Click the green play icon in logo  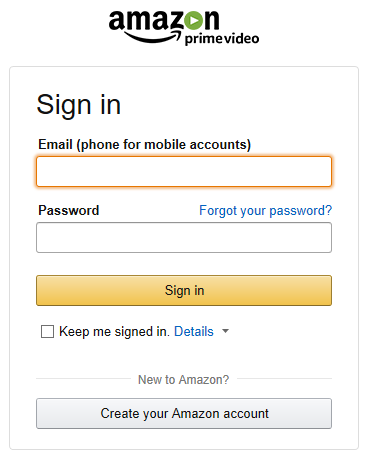point(194,21)
